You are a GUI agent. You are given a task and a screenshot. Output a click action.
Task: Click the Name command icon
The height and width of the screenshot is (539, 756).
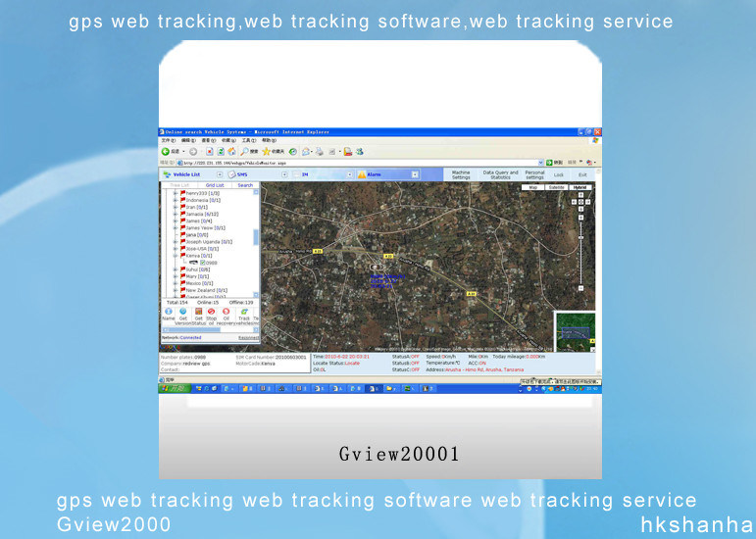tap(168, 312)
